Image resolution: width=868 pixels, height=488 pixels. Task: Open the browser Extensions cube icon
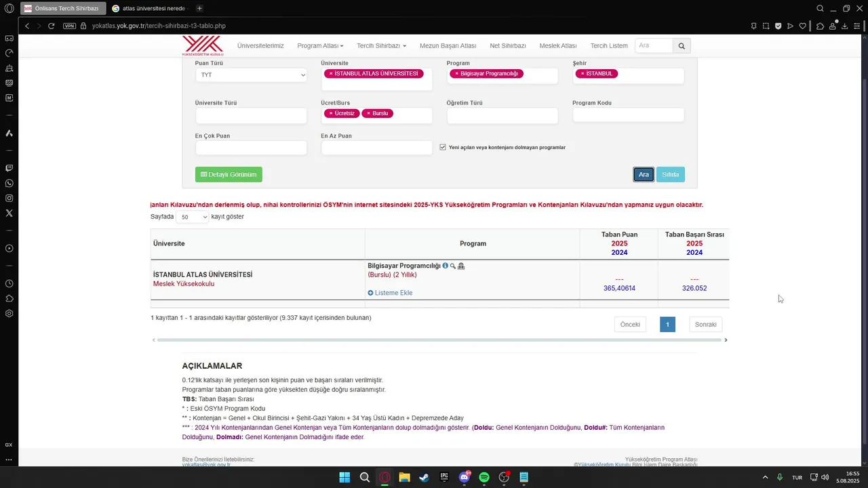pyautogui.click(x=820, y=26)
